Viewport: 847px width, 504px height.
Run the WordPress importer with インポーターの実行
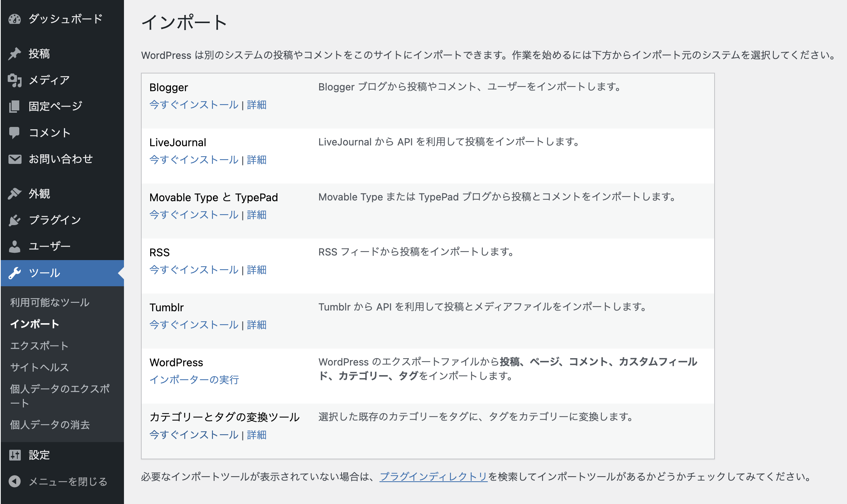(x=194, y=380)
